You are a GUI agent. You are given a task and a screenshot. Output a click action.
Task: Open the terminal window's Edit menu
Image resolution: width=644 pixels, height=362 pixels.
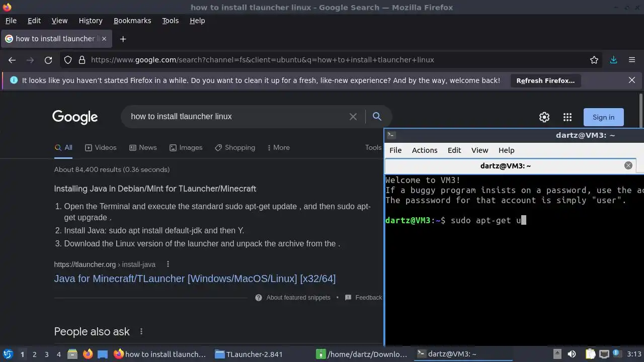point(454,150)
